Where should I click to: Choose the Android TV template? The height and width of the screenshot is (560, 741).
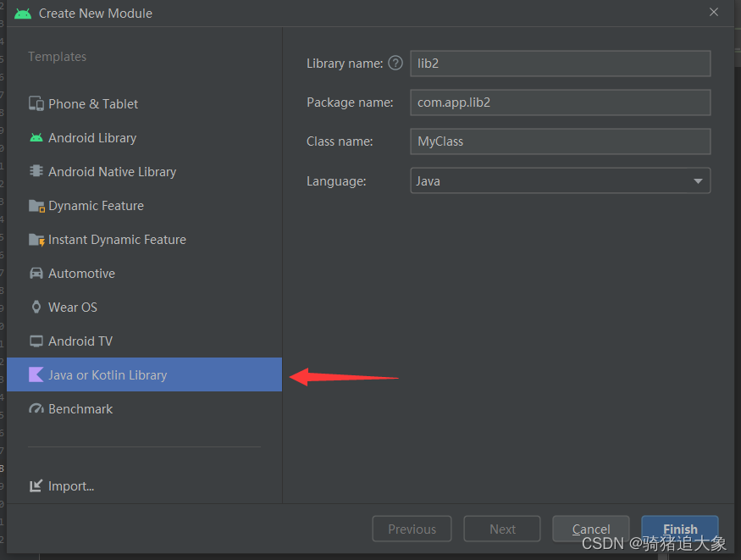tap(145, 341)
